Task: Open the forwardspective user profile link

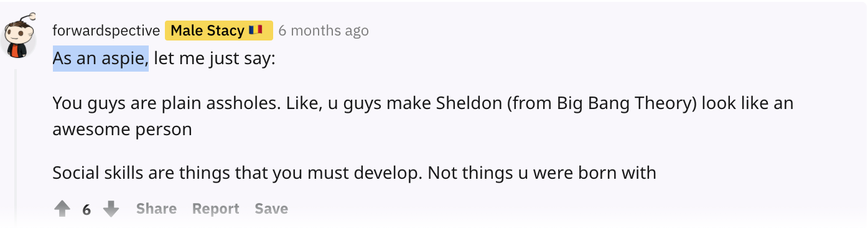Action: [x=106, y=30]
